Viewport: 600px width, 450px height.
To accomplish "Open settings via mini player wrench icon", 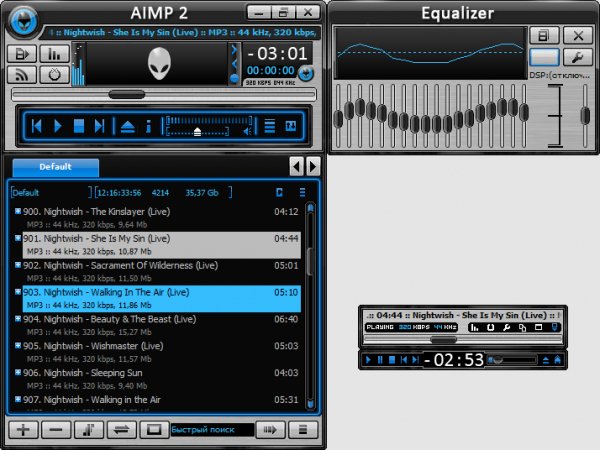I will coord(507,328).
